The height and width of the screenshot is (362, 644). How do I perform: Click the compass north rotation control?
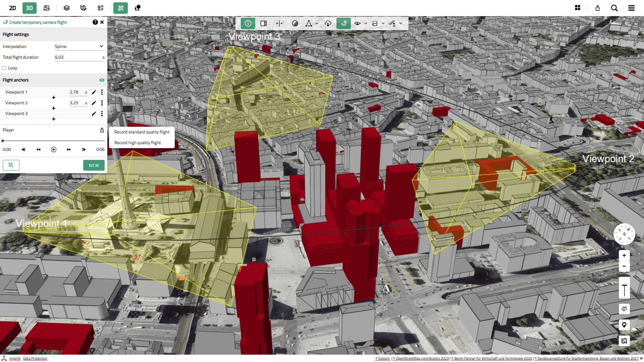624,234
